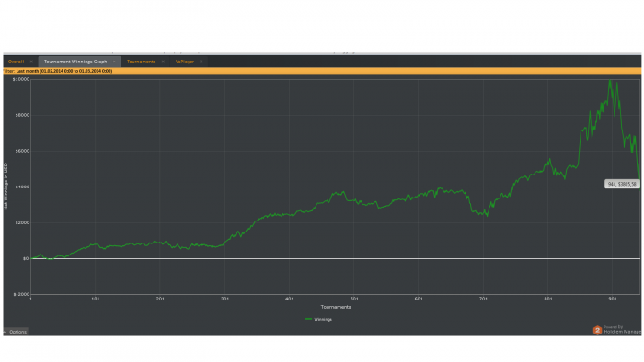Click the winnings line peak near $10000

pos(610,81)
